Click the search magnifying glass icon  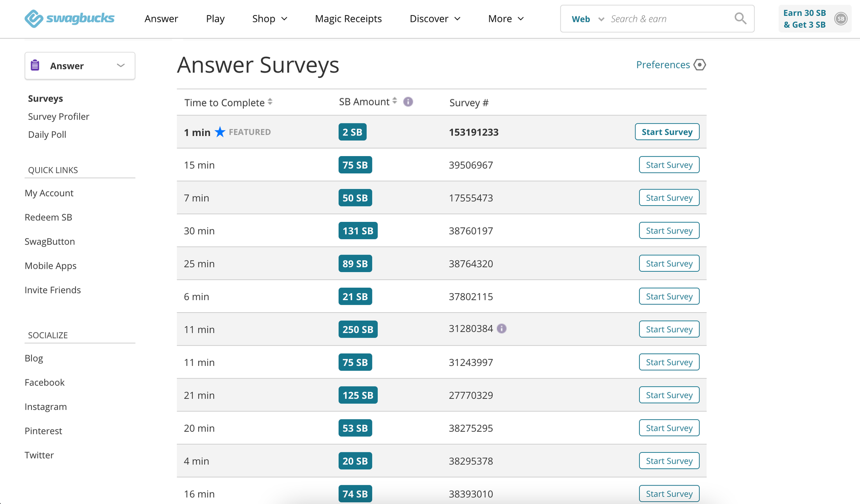click(x=740, y=18)
